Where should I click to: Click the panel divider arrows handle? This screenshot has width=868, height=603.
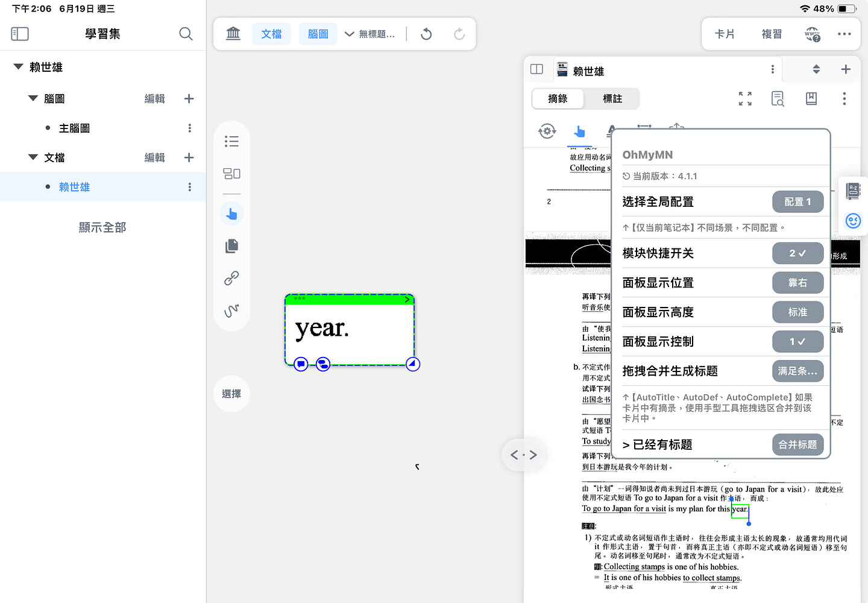click(524, 455)
